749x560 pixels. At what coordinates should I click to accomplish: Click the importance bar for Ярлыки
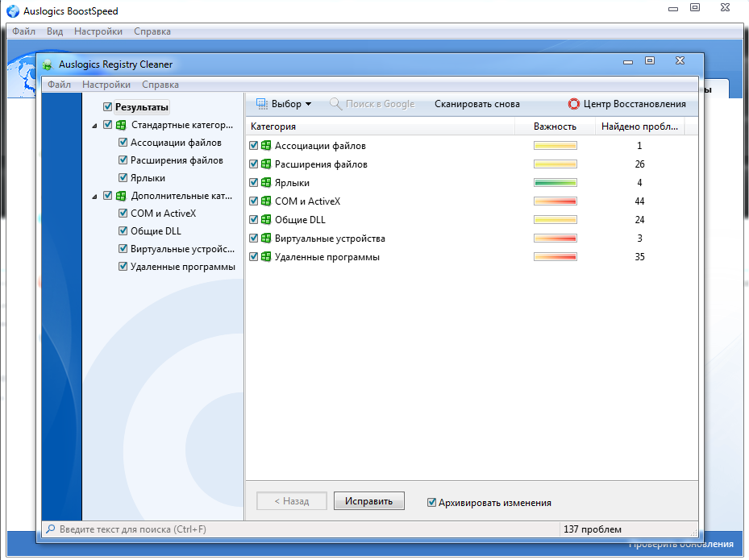pos(555,182)
